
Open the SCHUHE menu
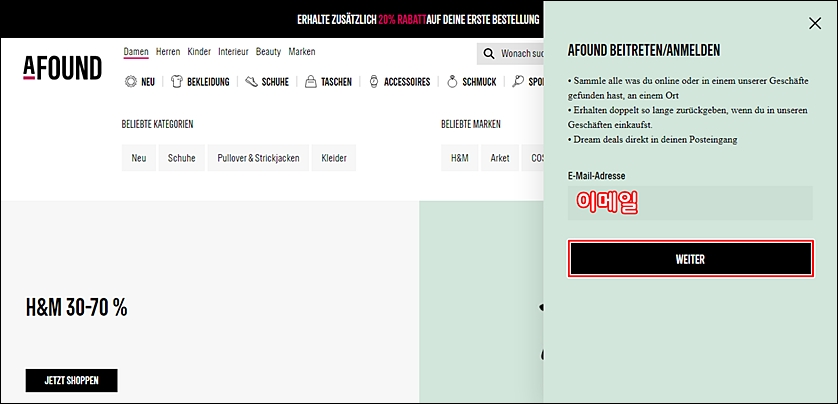275,82
